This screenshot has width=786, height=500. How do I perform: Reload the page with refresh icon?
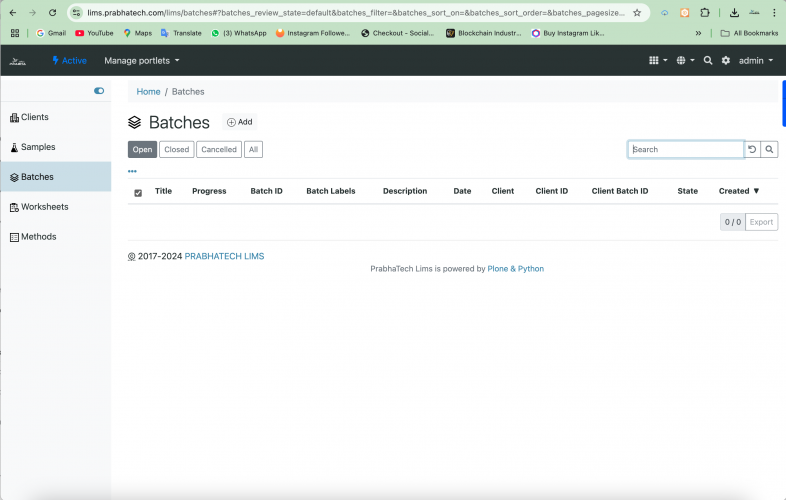pyautogui.click(x=52, y=13)
